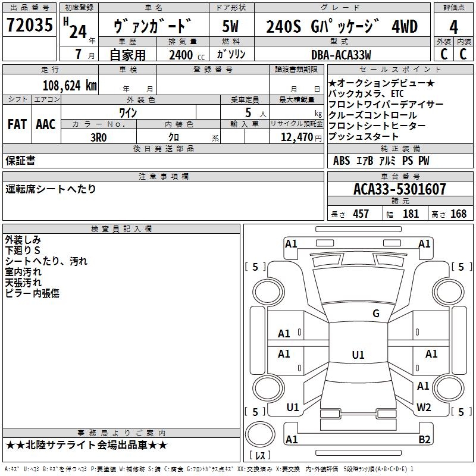The image size is (476, 476).
Task: Click the width value 181
Action: 411,214
